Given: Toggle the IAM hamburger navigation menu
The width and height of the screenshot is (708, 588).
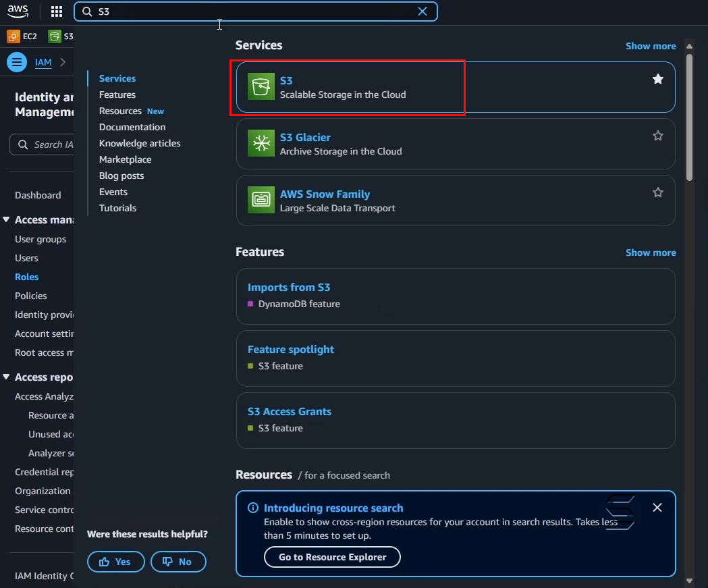Looking at the screenshot, I should click(x=17, y=62).
